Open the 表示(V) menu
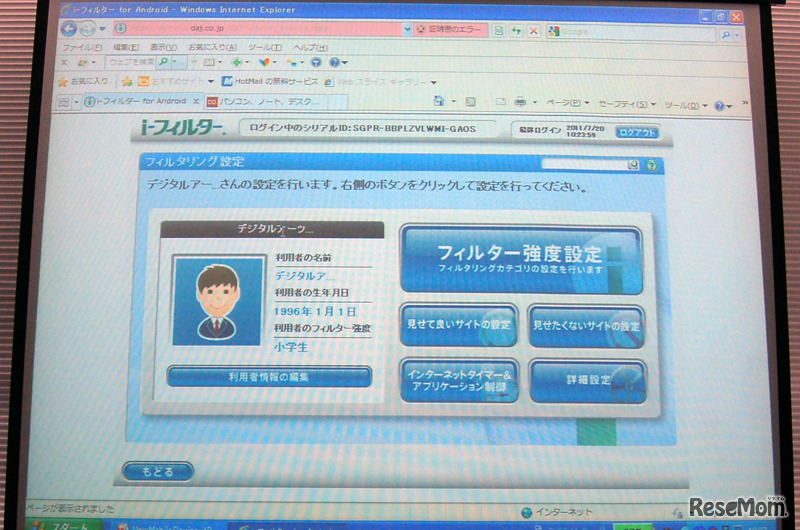 point(163,47)
